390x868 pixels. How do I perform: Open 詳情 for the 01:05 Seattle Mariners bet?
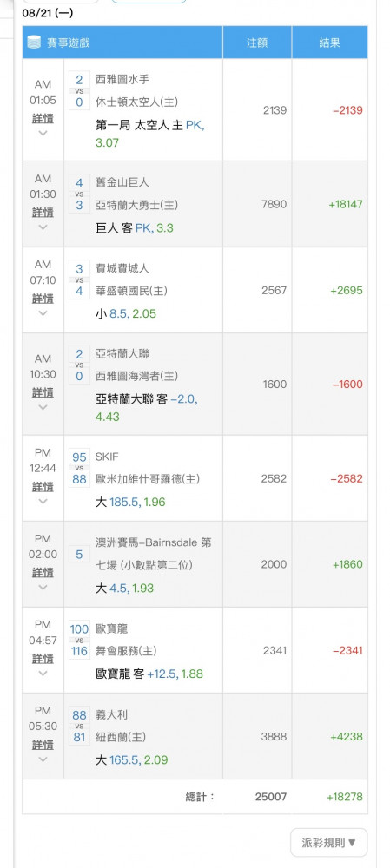[43, 117]
